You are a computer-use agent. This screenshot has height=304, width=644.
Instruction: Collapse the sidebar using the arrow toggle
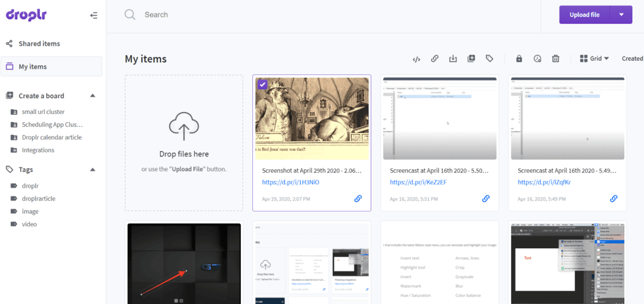pyautogui.click(x=94, y=15)
